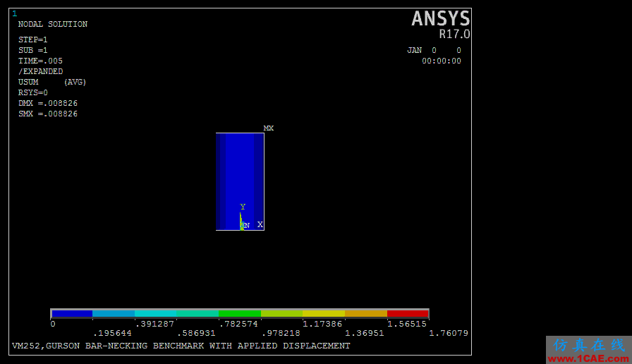Click the legend value 1.76079
Screen dimensions: 632x364
tap(449, 334)
